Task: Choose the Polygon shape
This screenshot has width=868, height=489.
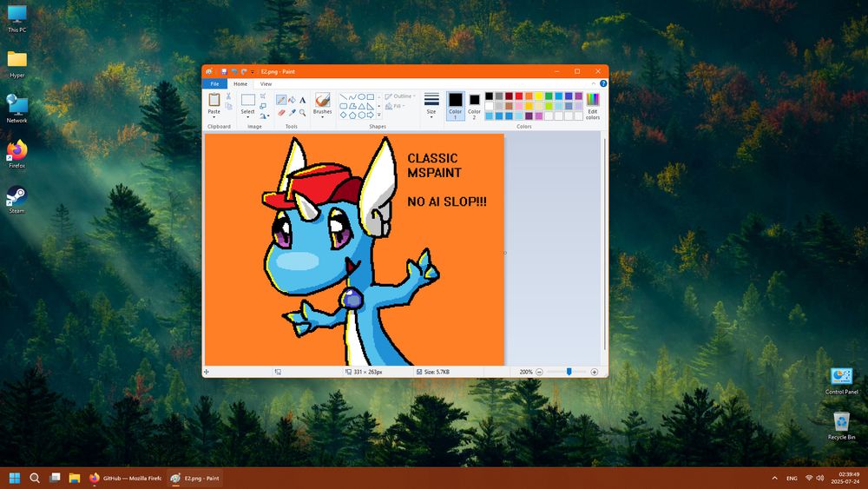Action: tap(352, 106)
